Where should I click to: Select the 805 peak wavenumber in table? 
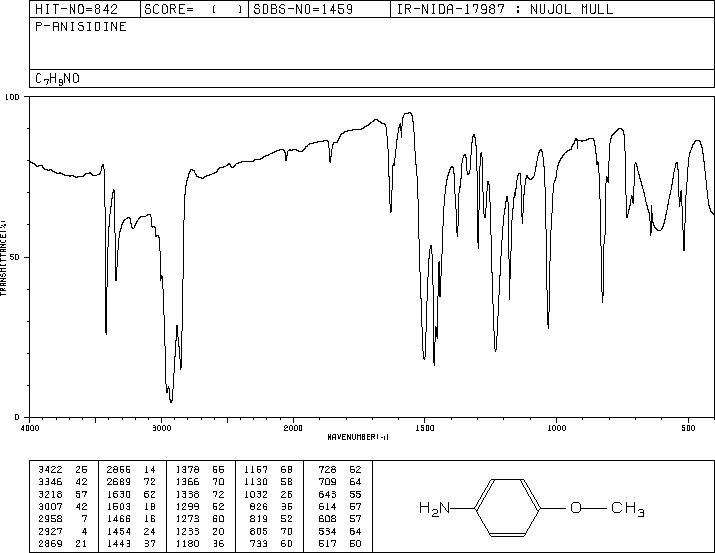point(259,532)
